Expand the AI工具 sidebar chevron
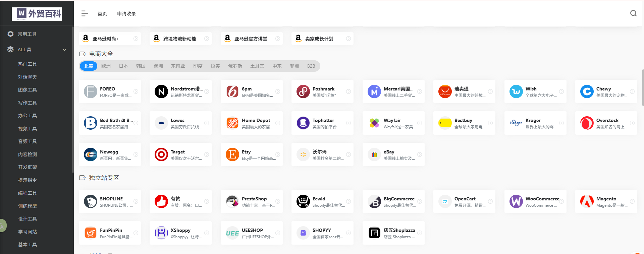 click(x=64, y=50)
